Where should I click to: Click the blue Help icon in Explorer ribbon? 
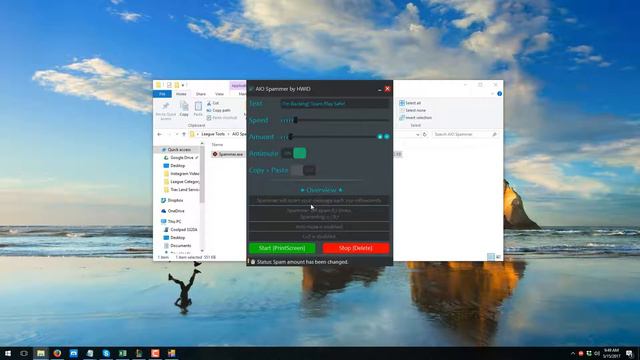click(x=499, y=94)
